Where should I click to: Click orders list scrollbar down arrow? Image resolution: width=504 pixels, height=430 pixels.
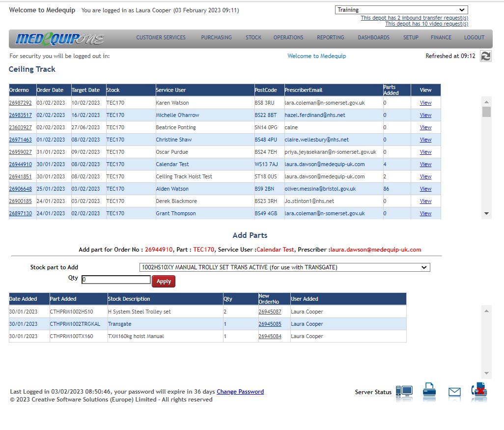pos(486,214)
